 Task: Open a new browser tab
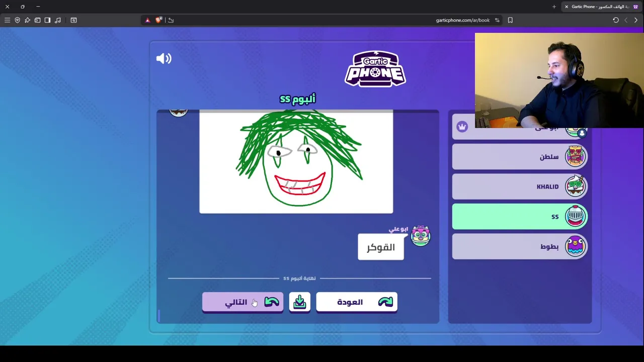click(x=554, y=7)
